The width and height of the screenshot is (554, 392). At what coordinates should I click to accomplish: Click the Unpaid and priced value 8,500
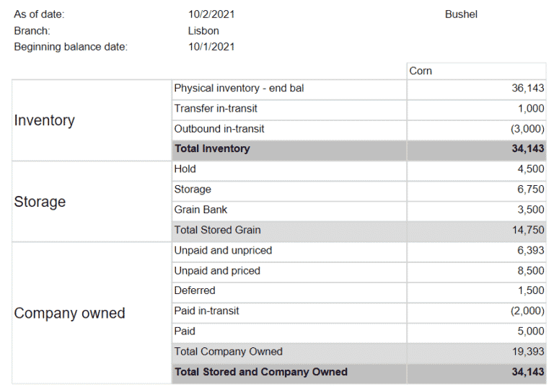coord(530,271)
